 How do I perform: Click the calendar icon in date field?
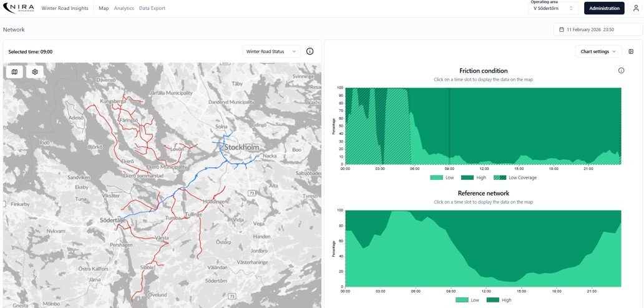coord(562,29)
